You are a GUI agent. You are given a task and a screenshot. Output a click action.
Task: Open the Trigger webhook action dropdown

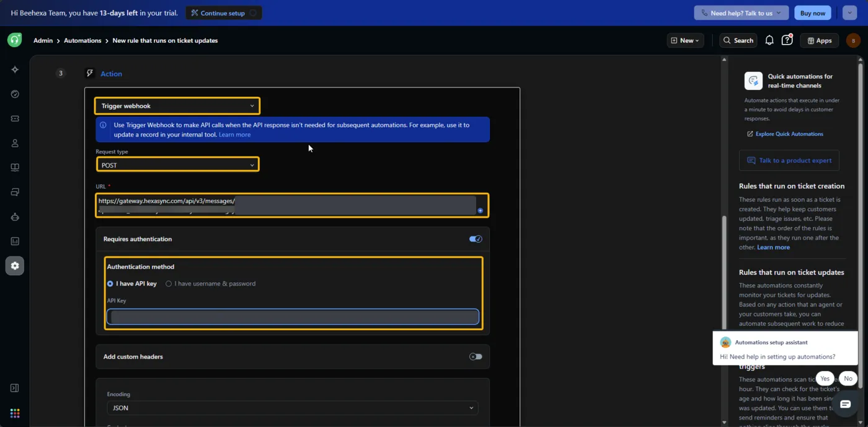(177, 106)
